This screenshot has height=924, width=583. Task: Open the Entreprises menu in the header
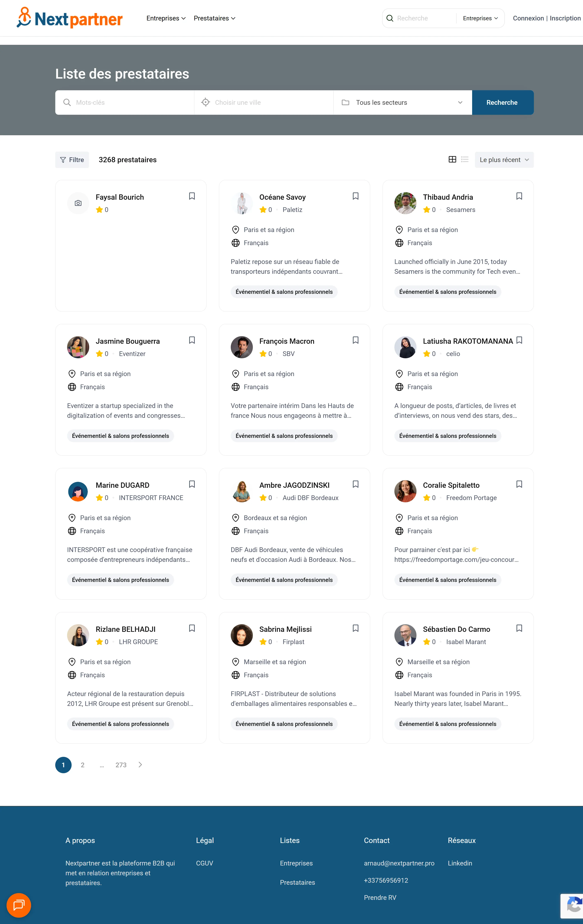point(166,18)
